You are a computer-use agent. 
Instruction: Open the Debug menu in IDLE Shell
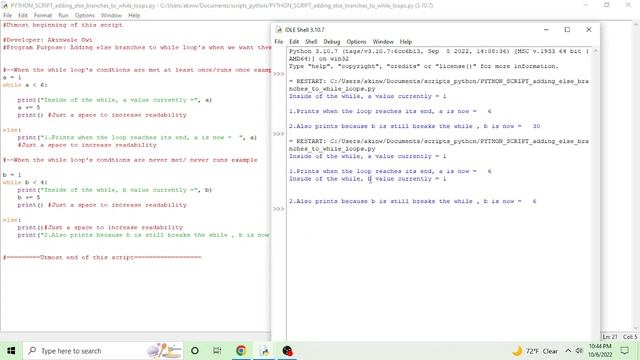332,42
